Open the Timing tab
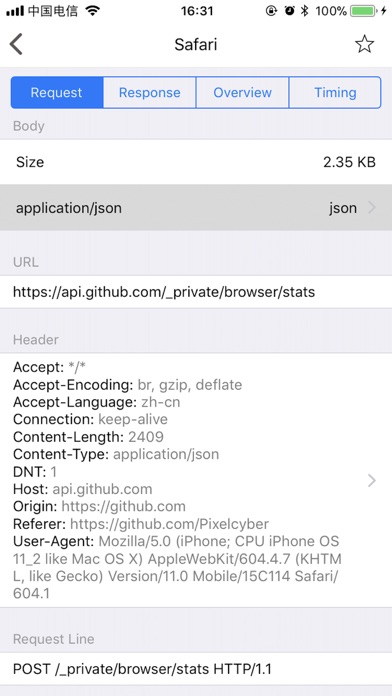392x696 pixels. tap(335, 92)
